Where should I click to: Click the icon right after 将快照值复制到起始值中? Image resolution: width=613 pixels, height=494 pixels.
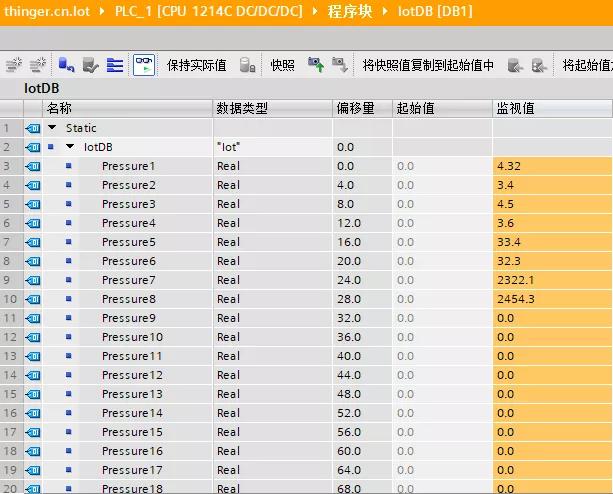click(515, 65)
